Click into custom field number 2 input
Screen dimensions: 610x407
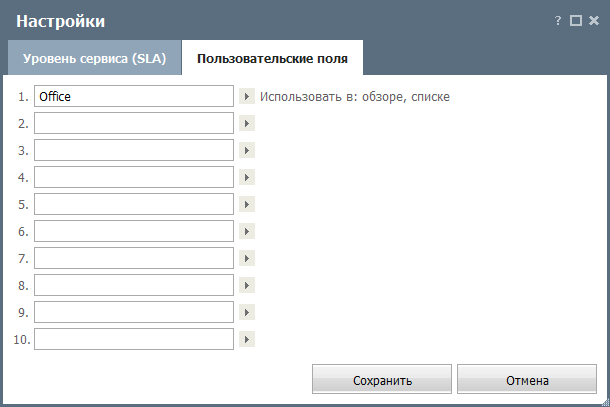point(134,123)
